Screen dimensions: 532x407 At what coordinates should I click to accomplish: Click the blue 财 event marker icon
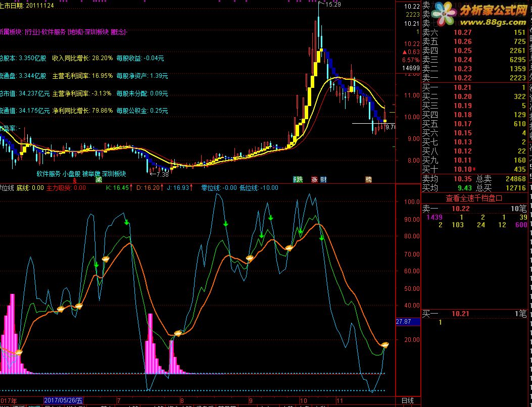coord(323,180)
